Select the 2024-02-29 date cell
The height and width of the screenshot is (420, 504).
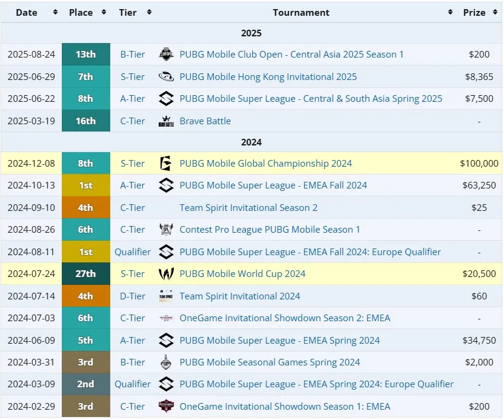(31, 406)
